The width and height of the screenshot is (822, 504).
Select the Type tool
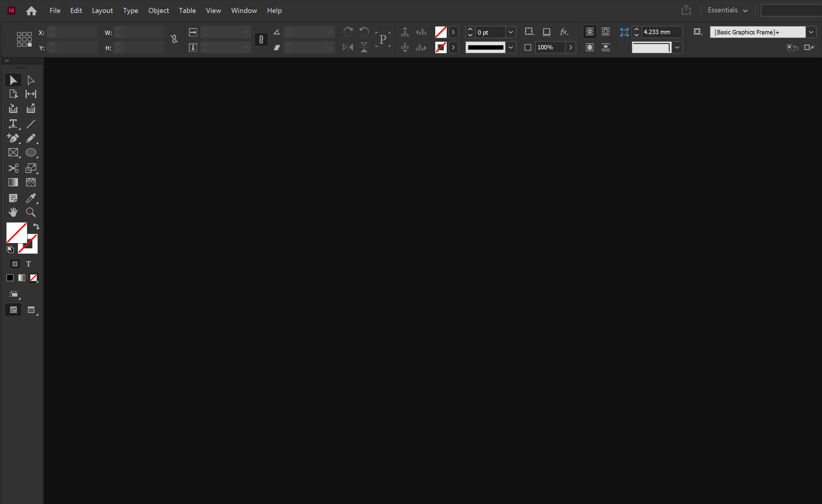(13, 124)
